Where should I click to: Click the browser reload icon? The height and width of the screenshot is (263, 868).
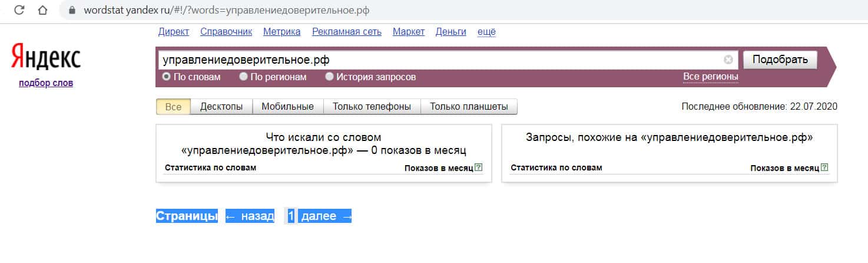coord(19,11)
